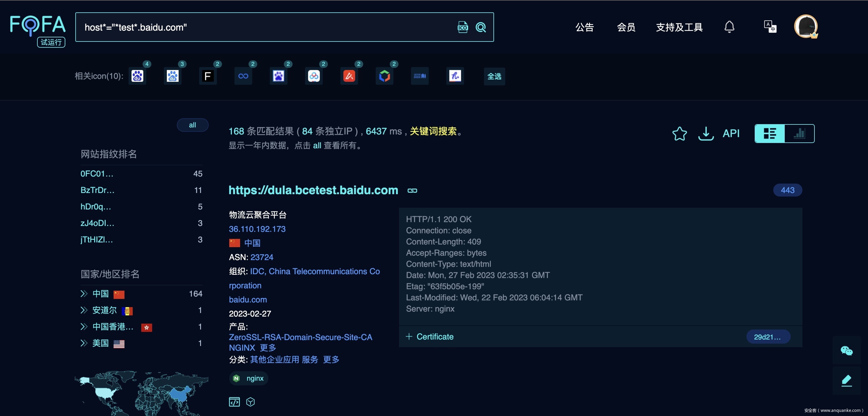Click the icon search button in search bar
Image resolution: width=868 pixels, height=416 pixels.
pyautogui.click(x=462, y=27)
